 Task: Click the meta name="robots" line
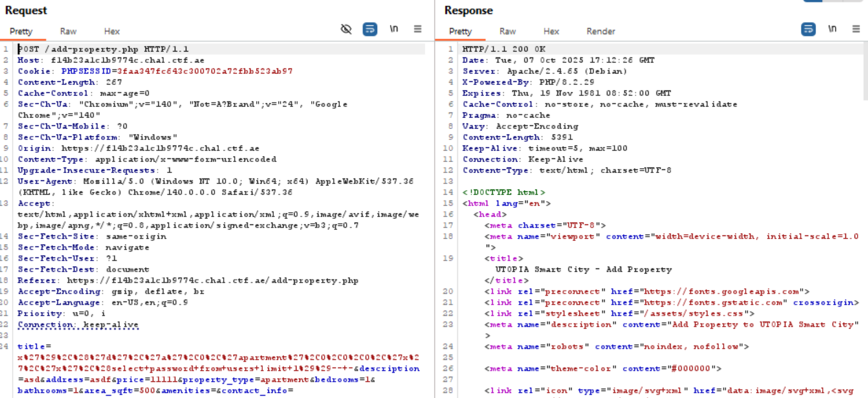point(617,347)
